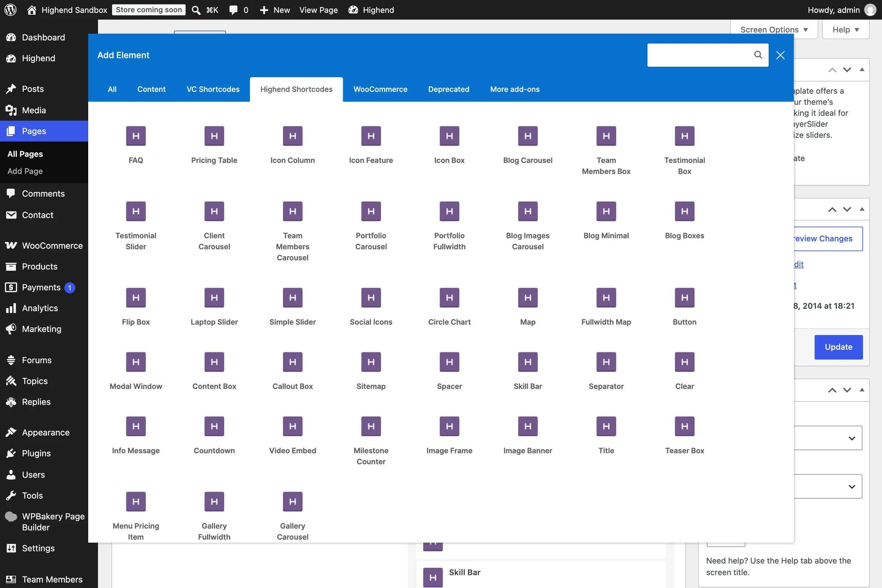
Task: Add the Testimonial Box element
Action: 684,151
